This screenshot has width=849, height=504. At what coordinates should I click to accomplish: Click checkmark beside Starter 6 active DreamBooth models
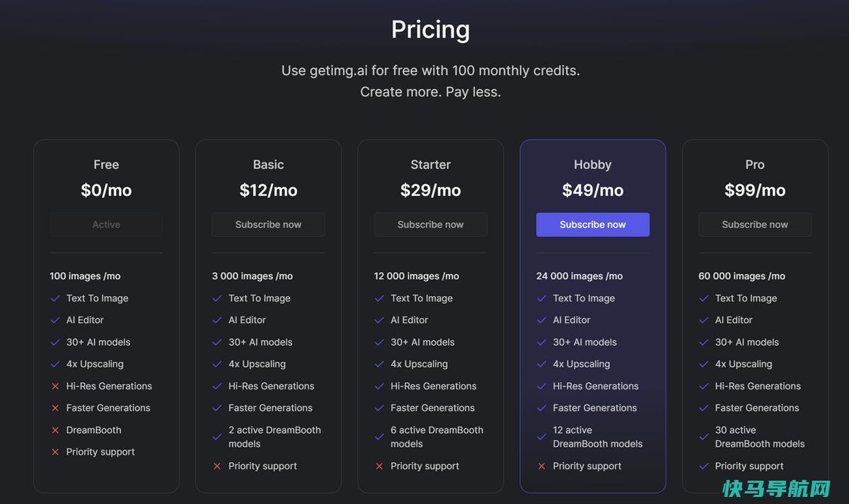[x=379, y=437]
